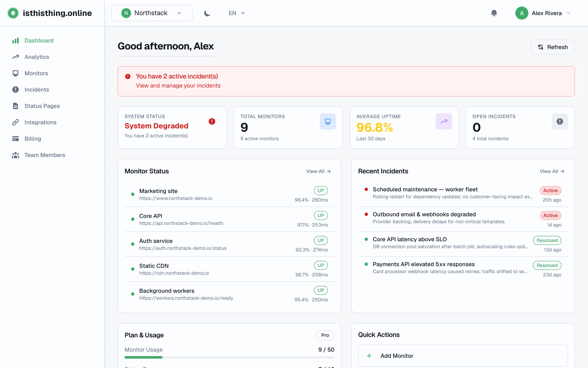
Task: Click the Monitor Usage progress bar
Action: (229, 357)
